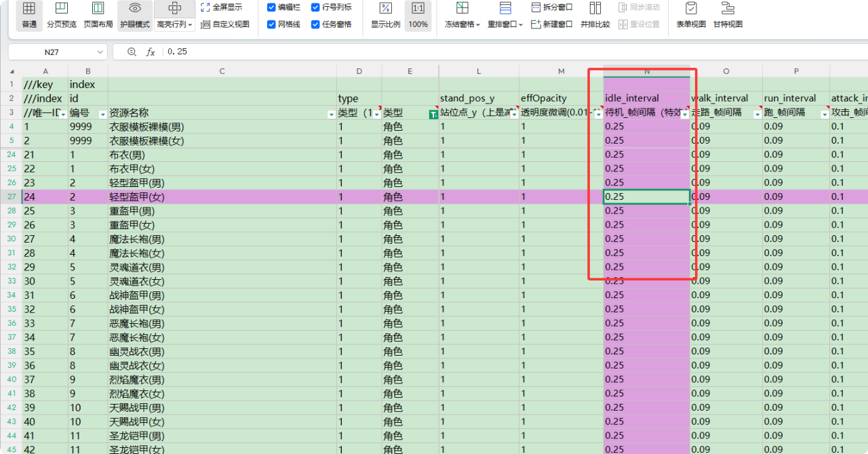Open 分页预览 page break preview
Screen dimensions: 868x454
pyautogui.click(x=62, y=16)
